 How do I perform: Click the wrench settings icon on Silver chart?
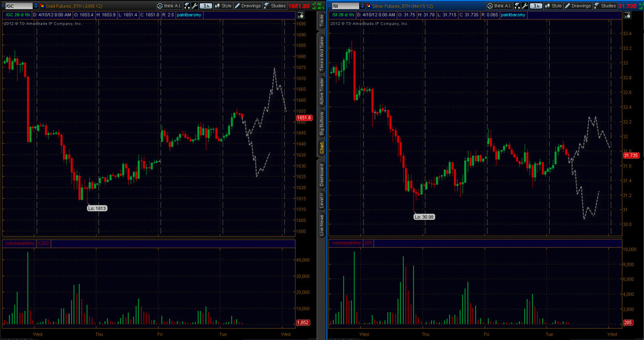tap(525, 6)
